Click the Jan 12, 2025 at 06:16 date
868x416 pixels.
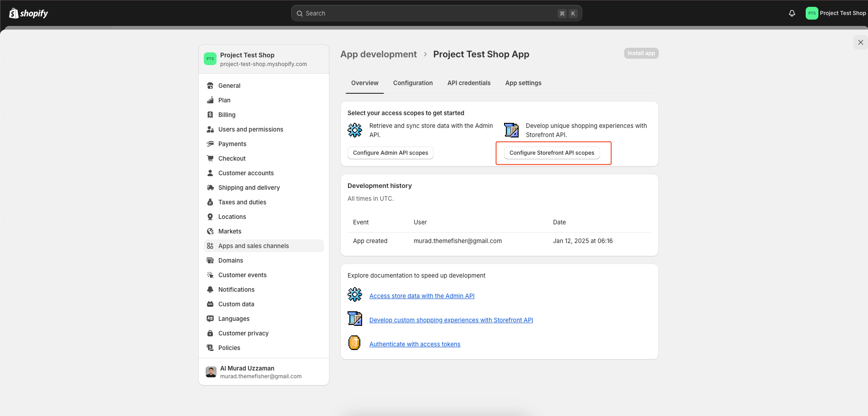click(583, 241)
